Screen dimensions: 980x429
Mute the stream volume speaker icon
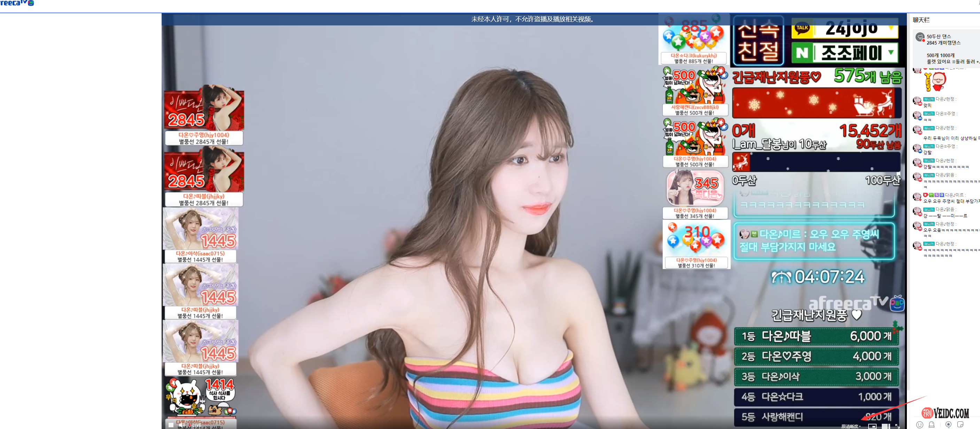(182, 425)
